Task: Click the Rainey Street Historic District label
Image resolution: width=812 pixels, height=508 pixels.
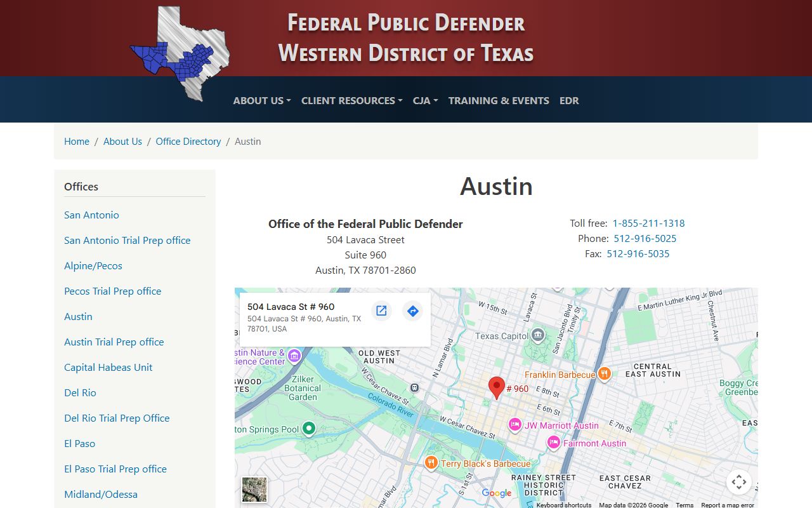Action: [x=544, y=485]
